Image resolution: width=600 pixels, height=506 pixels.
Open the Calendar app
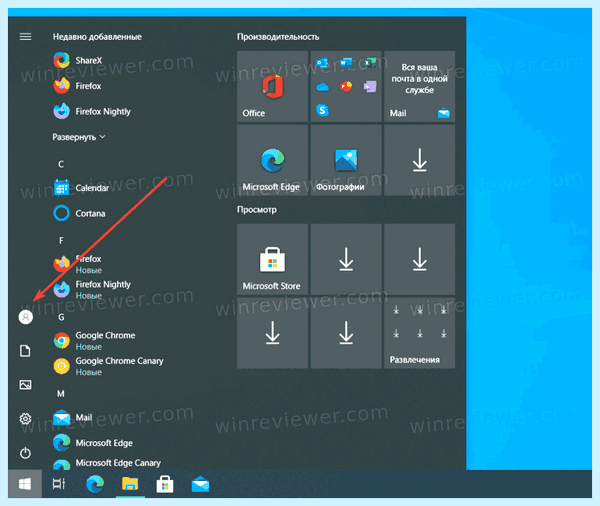pos(81,188)
